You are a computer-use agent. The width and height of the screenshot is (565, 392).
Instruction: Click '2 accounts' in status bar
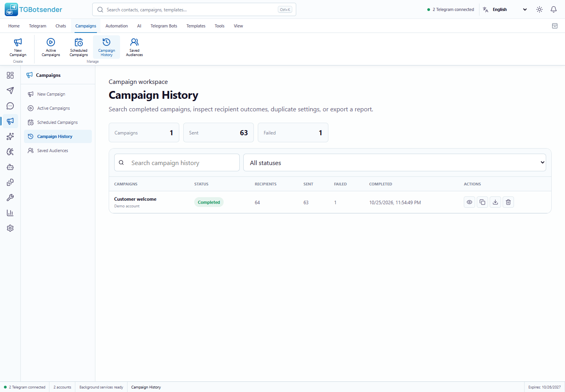click(x=62, y=387)
